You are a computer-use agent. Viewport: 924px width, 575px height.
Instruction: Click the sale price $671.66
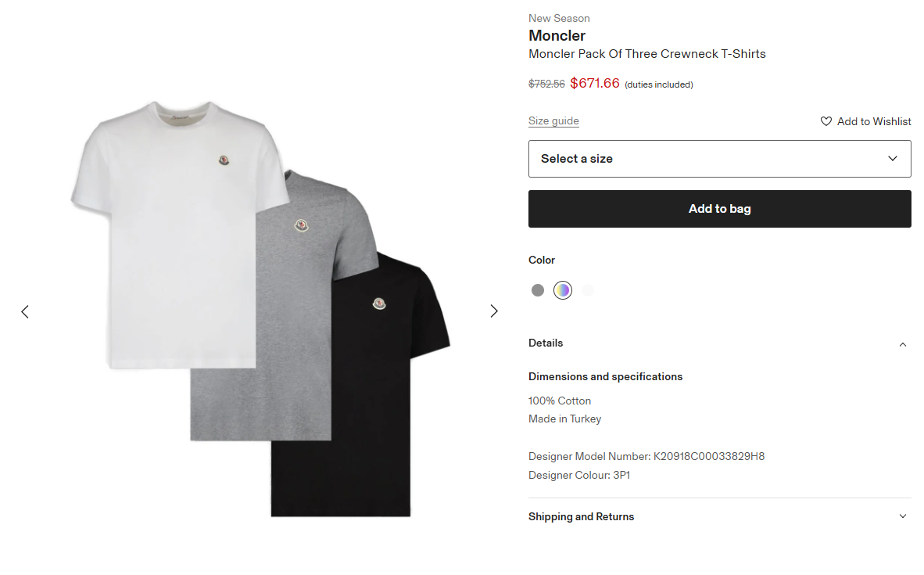click(595, 83)
